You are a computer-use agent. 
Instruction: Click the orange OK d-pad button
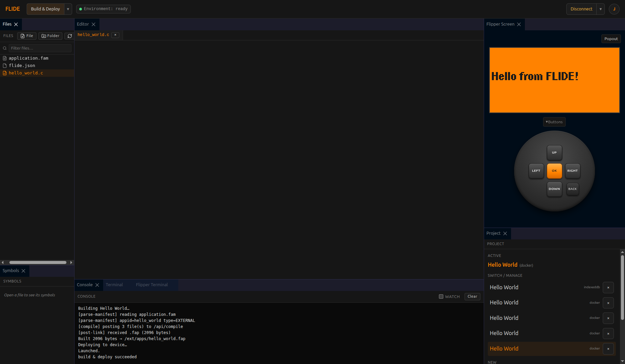click(554, 171)
